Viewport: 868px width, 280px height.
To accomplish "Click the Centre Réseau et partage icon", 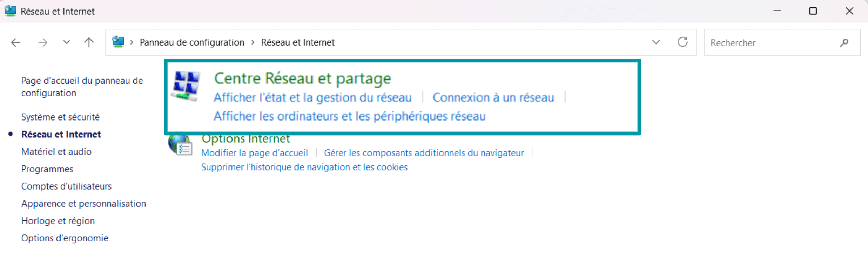I will click(186, 86).
